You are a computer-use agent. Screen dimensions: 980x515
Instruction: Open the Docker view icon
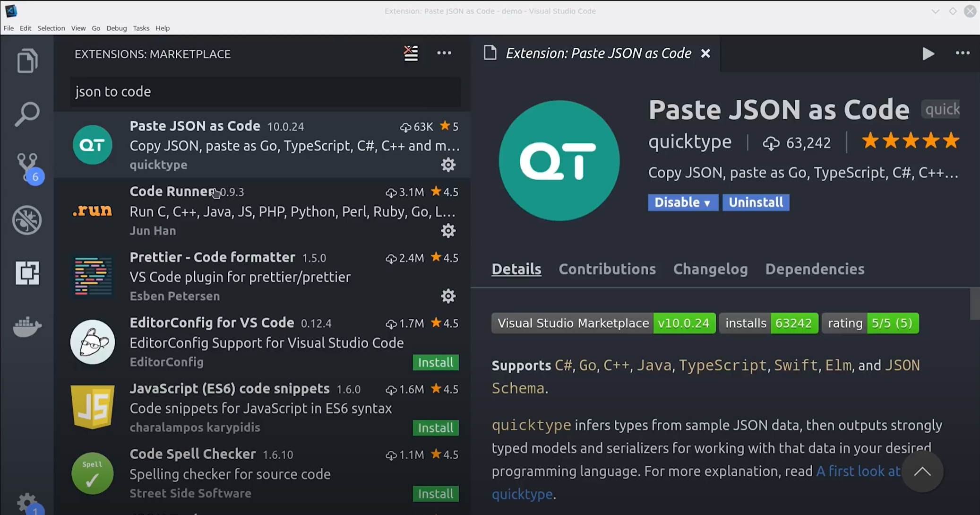(x=27, y=326)
